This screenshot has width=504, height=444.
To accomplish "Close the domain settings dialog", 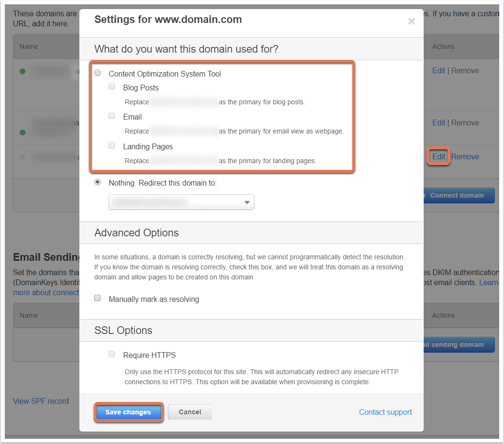I will 411,22.
